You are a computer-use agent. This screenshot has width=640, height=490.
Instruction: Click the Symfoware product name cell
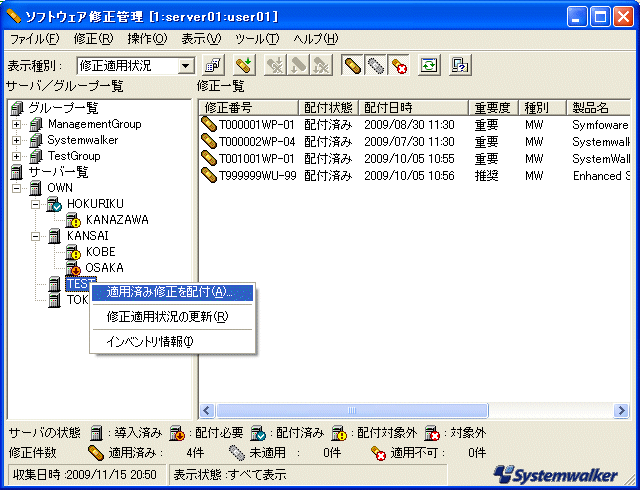click(600, 125)
